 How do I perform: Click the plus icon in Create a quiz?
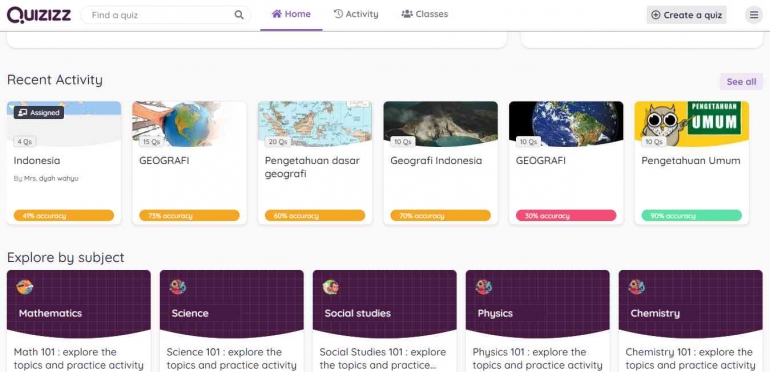pos(656,15)
